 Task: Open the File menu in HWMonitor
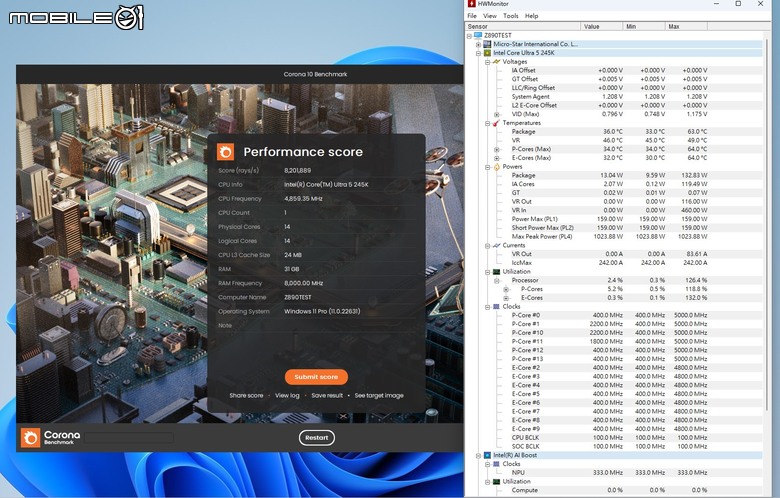point(472,16)
